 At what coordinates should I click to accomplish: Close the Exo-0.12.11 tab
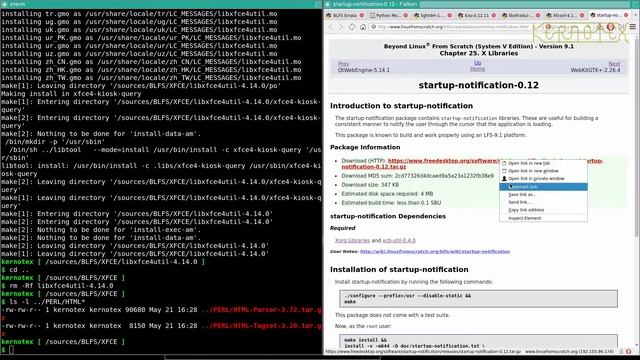[x=493, y=16]
